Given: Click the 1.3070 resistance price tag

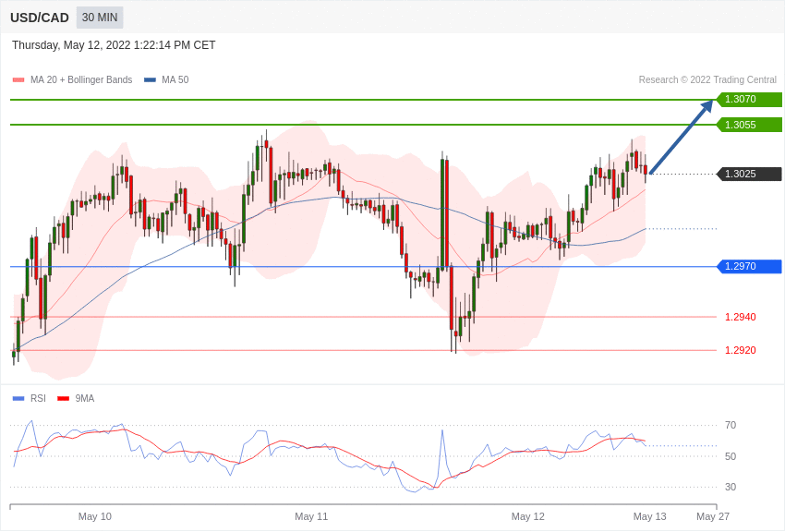Looking at the screenshot, I should click(749, 99).
